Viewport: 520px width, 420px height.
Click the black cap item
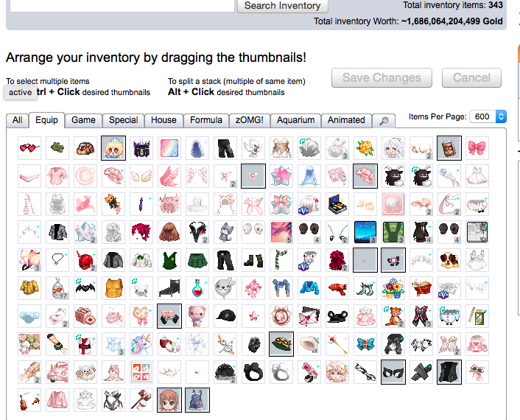coord(225,316)
